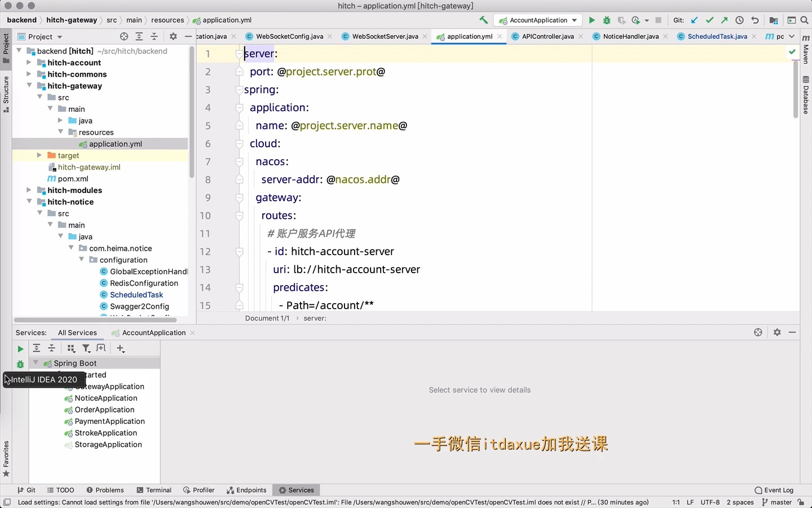This screenshot has width=812, height=508.
Task: Select the All Services tab
Action: click(77, 332)
